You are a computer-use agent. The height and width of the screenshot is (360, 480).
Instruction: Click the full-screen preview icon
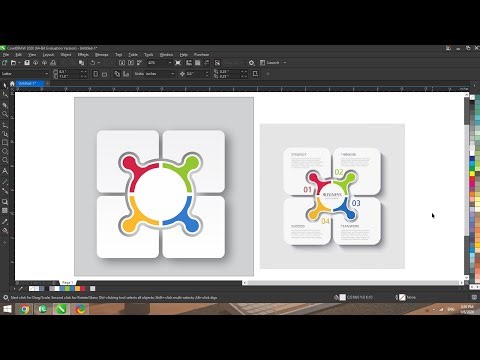[x=178, y=63]
